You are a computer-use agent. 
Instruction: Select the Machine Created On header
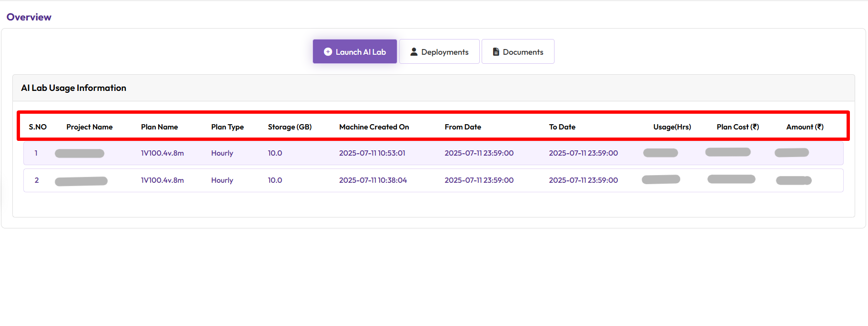coord(374,127)
